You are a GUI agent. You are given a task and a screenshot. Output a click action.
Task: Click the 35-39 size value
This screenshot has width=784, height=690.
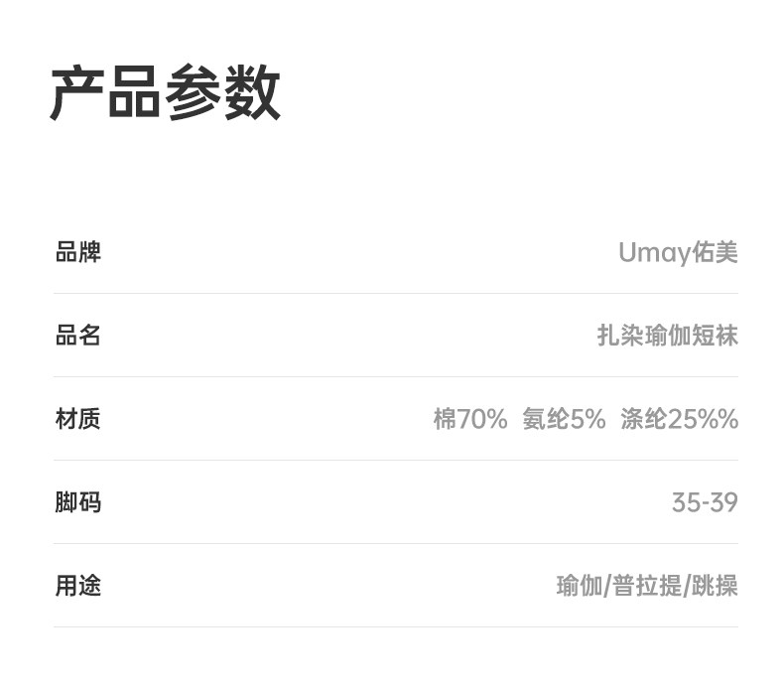pyautogui.click(x=705, y=502)
